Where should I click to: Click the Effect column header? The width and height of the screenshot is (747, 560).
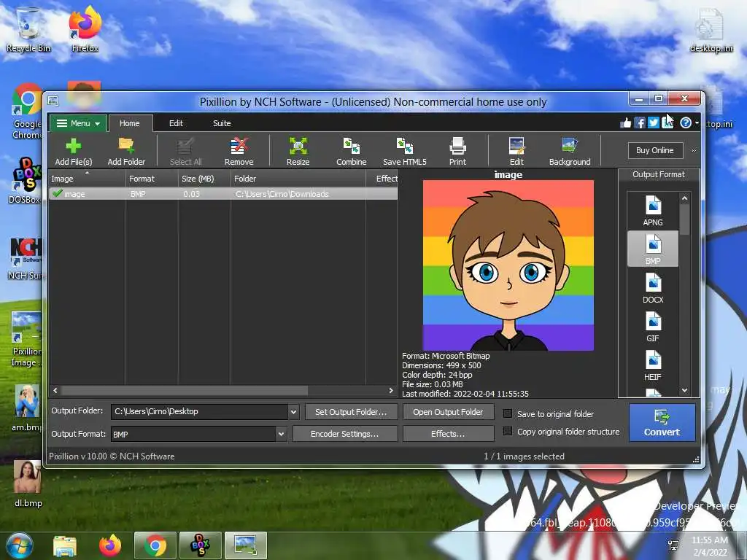click(x=382, y=179)
